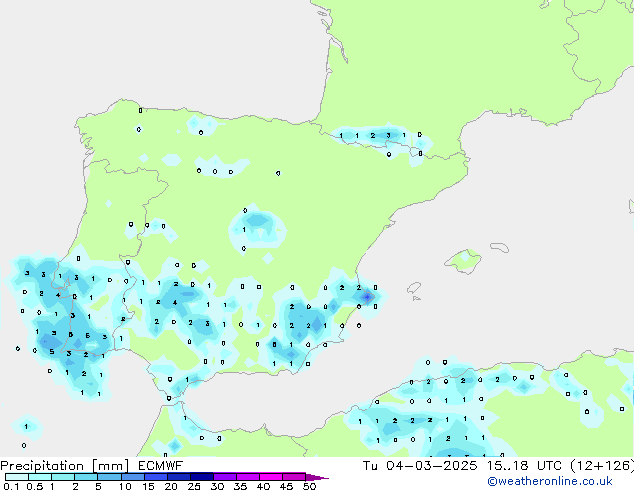Image resolution: width=634 pixels, height=490 pixels.
Task: Click the '25' legend scale value
Action: [x=194, y=486]
